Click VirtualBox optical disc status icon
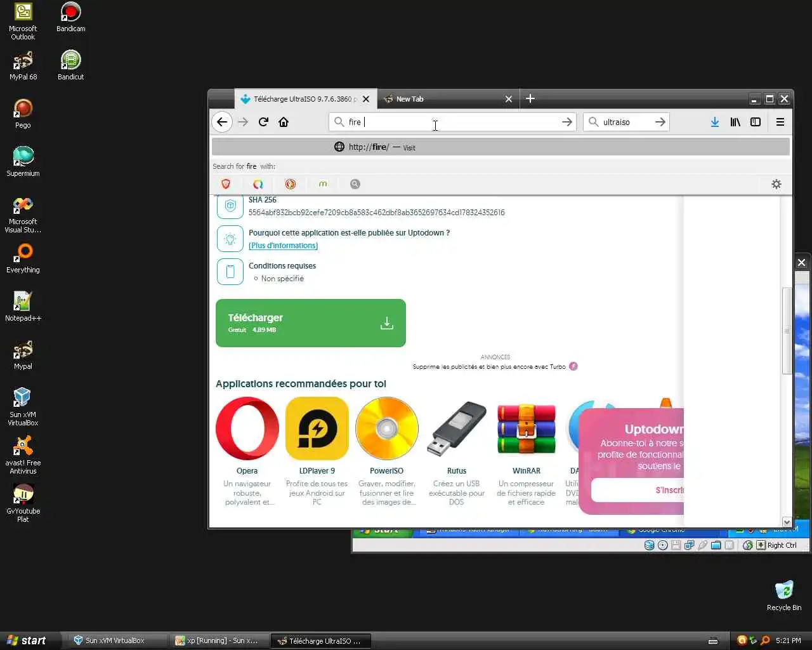The width and height of the screenshot is (812, 650). pos(663,545)
